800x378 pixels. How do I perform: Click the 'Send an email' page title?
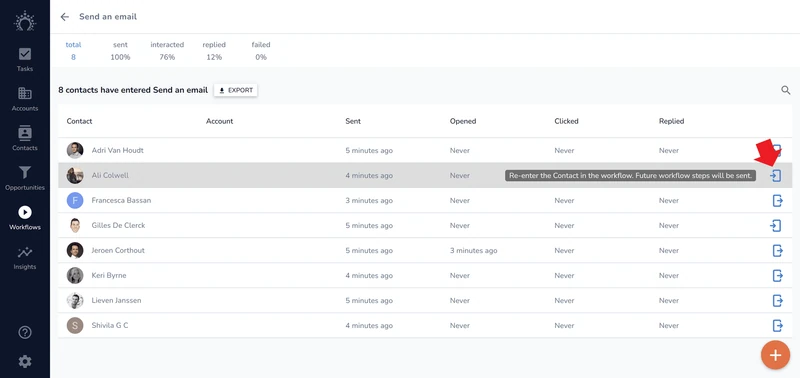tap(108, 17)
